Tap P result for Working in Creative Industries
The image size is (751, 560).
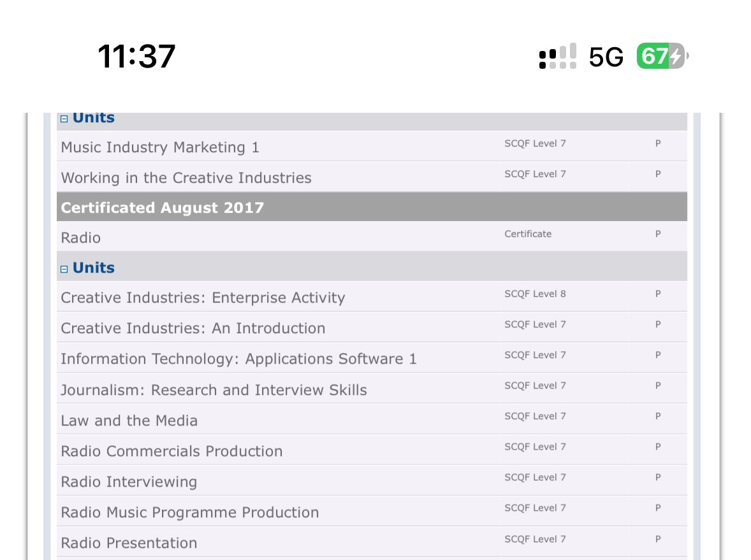click(658, 174)
